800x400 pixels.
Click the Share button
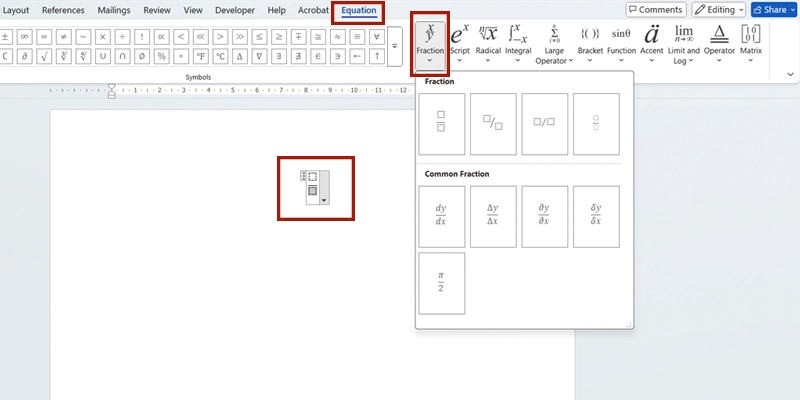(774, 9)
